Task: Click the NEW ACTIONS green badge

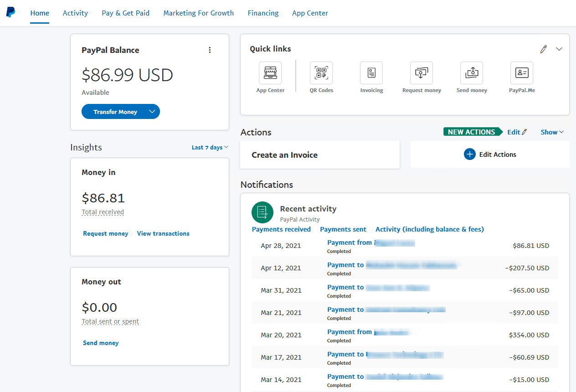Action: click(x=473, y=132)
